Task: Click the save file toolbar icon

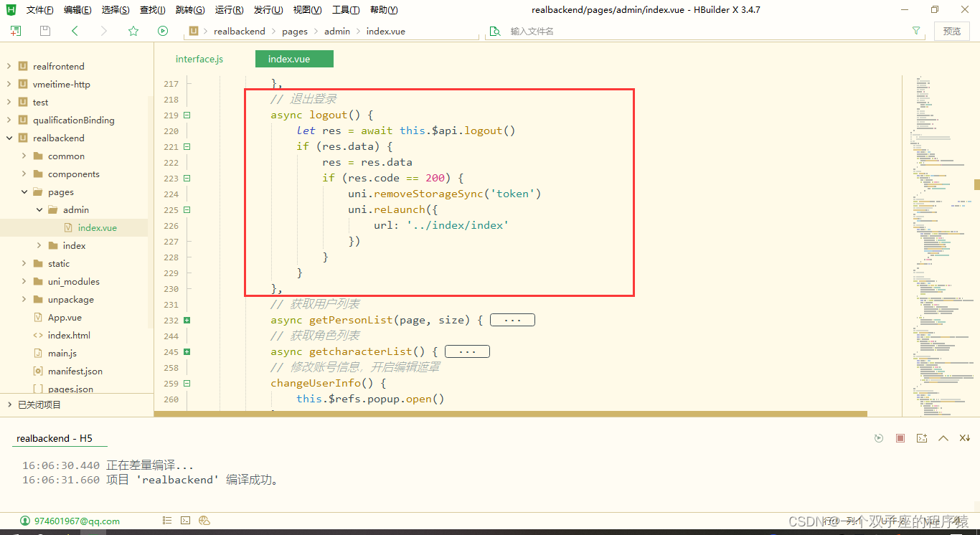Action: 45,31
